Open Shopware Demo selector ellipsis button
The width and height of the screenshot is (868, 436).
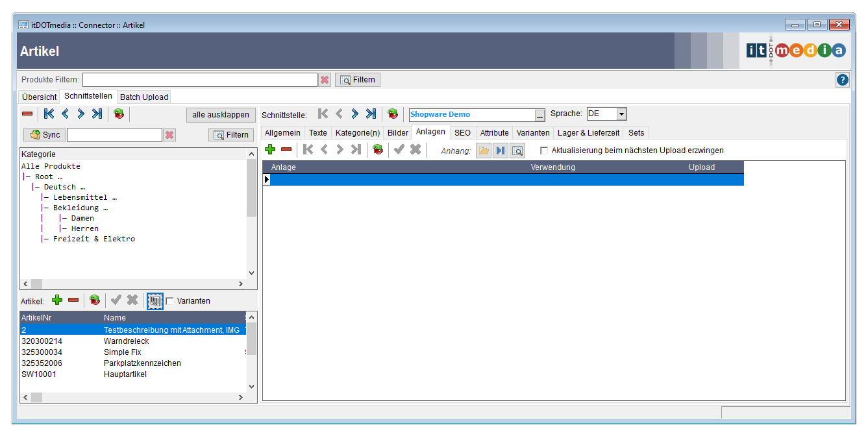point(539,115)
